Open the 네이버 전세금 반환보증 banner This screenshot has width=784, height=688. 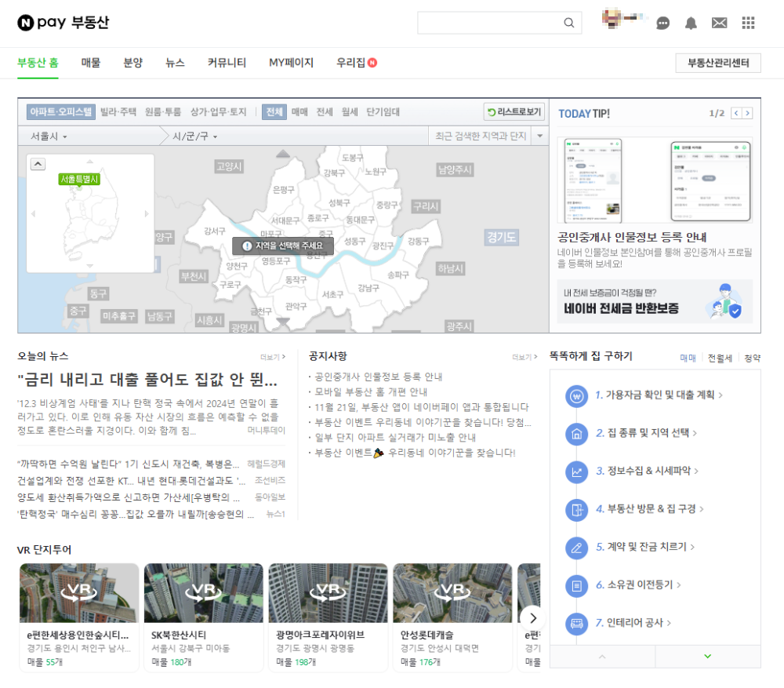coord(655,302)
